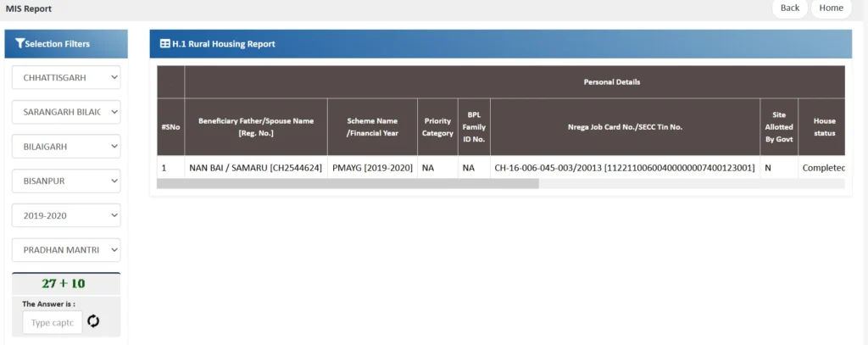Open the CHHATTISGARH state dropdown
This screenshot has height=345, width=868.
[66, 77]
